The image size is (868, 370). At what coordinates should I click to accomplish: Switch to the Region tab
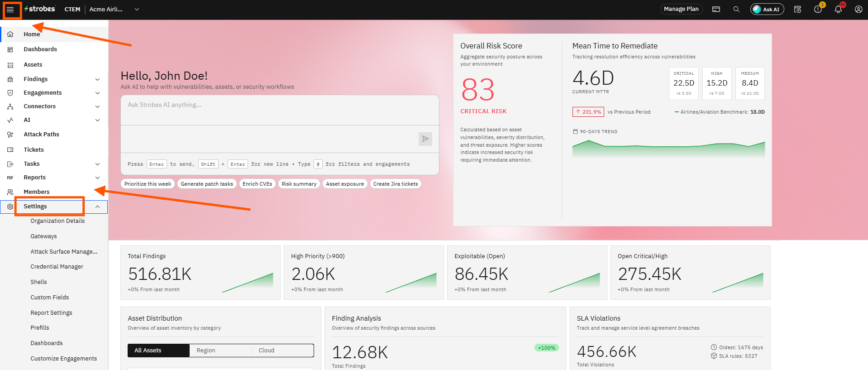[x=220, y=351]
